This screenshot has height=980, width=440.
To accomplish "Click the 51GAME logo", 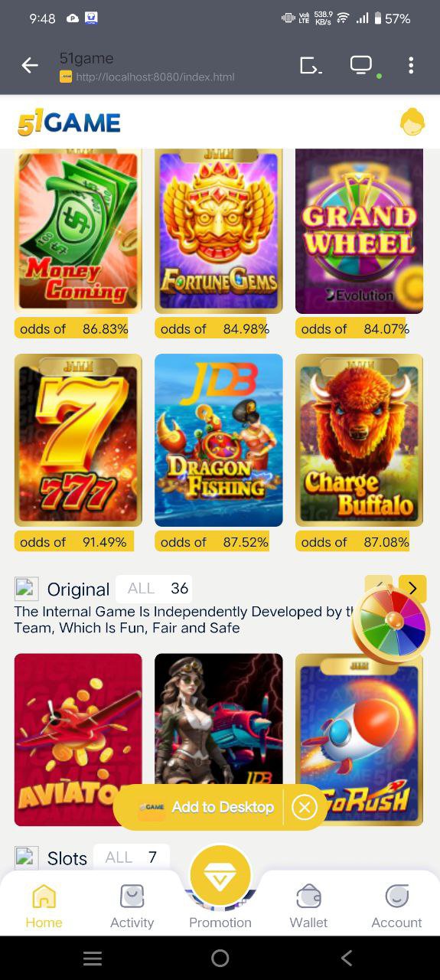I will (x=69, y=122).
